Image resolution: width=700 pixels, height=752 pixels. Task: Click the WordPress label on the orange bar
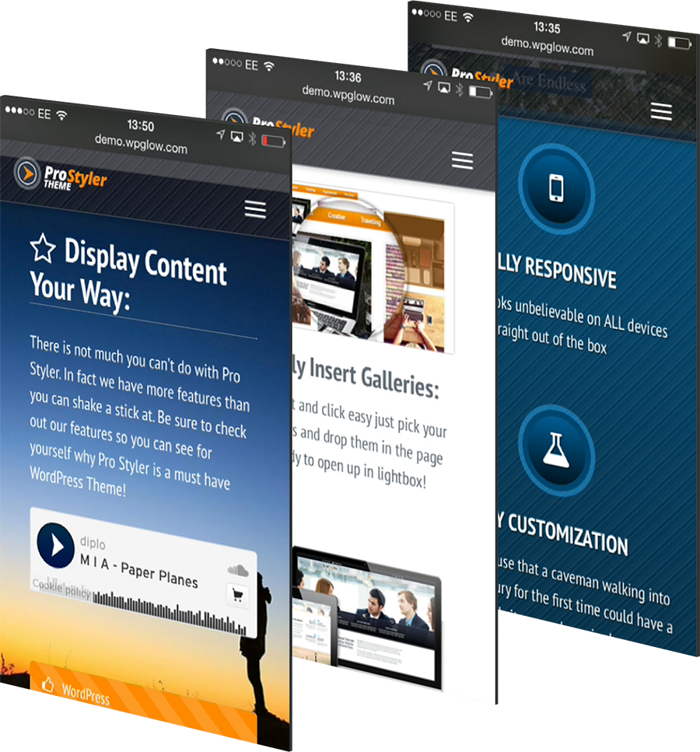click(x=86, y=694)
